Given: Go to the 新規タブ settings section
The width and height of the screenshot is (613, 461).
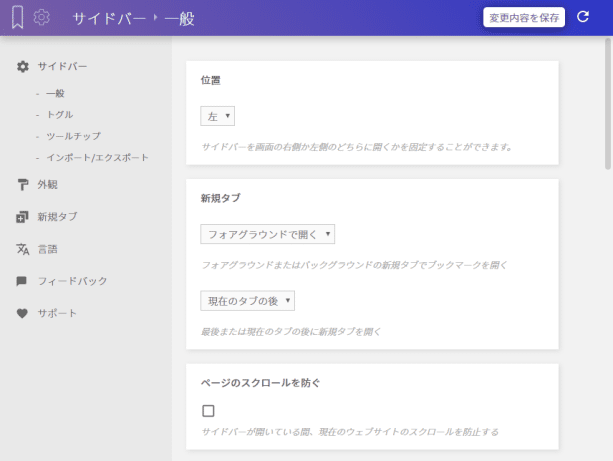Looking at the screenshot, I should 57,217.
